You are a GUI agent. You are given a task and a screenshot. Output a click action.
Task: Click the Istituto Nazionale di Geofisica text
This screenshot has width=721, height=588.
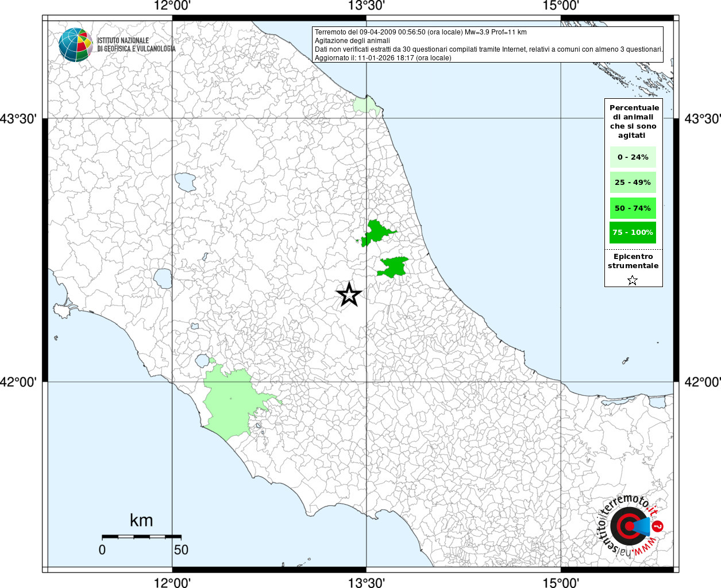[136, 45]
